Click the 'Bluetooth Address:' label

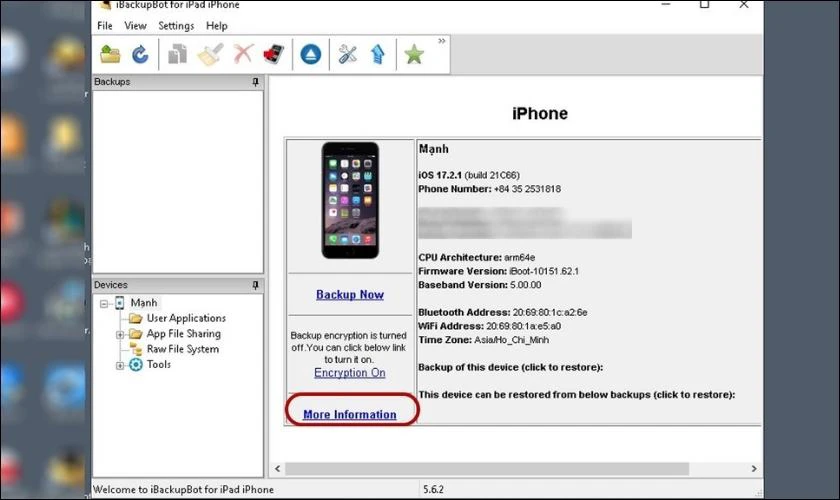click(464, 312)
